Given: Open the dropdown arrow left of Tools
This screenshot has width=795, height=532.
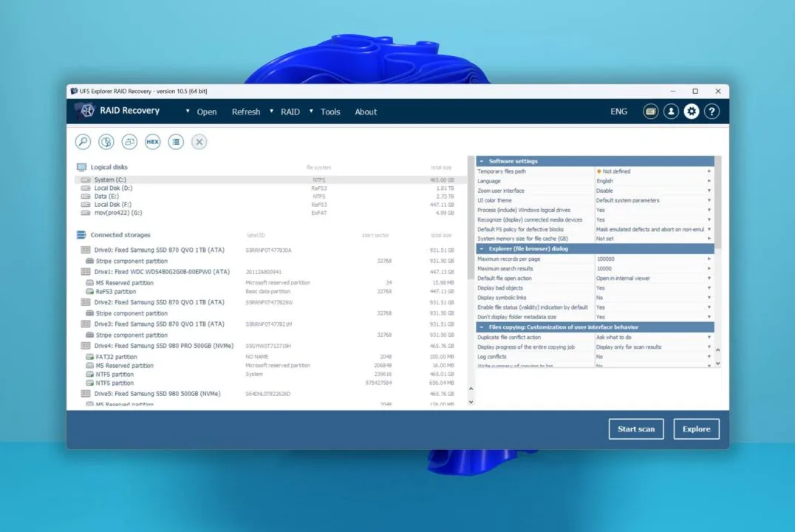Looking at the screenshot, I should [x=311, y=111].
